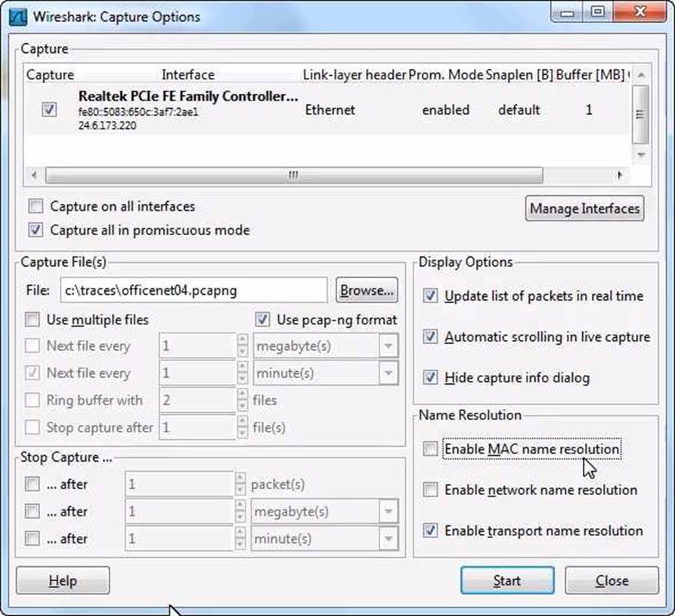Minimize the Capture Options window
Screen dimensions: 675x616
pos(567,12)
